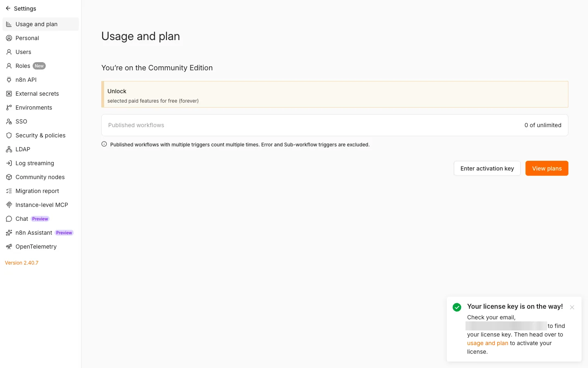Click the Chat bubble icon
Image resolution: width=588 pixels, height=368 pixels.
[9, 219]
